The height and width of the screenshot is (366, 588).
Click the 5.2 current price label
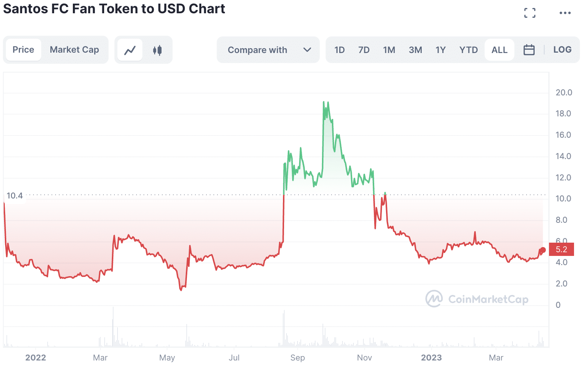coord(561,250)
